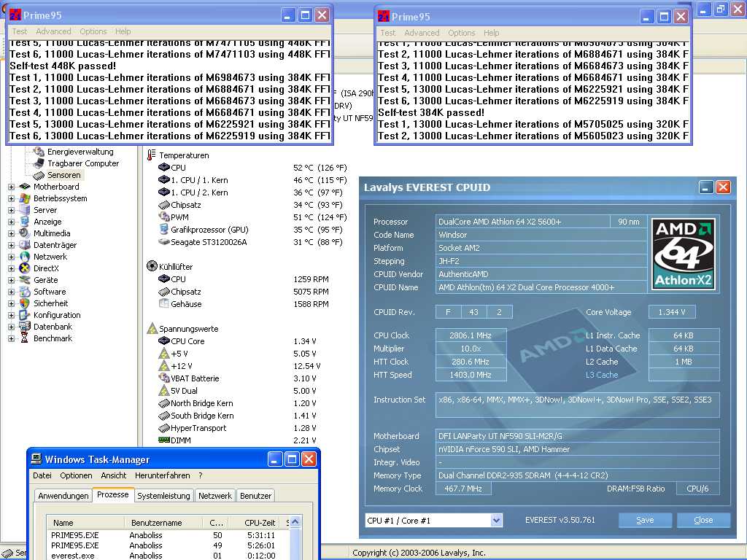Click the Temperaturen thermometer icon
Screen dimensions: 747x560
[152, 155]
